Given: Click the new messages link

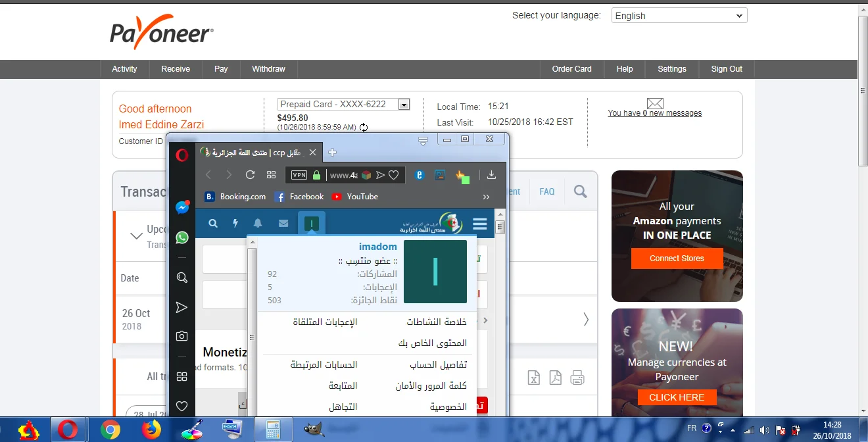Looking at the screenshot, I should tap(654, 113).
